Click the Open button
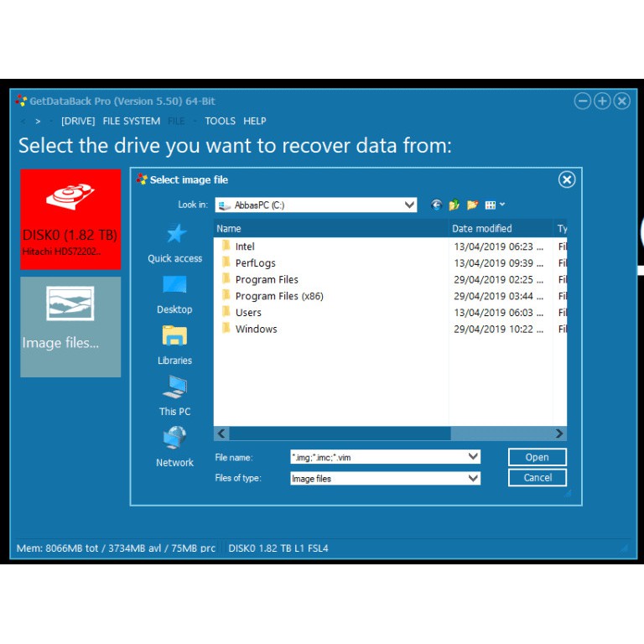 [x=538, y=457]
